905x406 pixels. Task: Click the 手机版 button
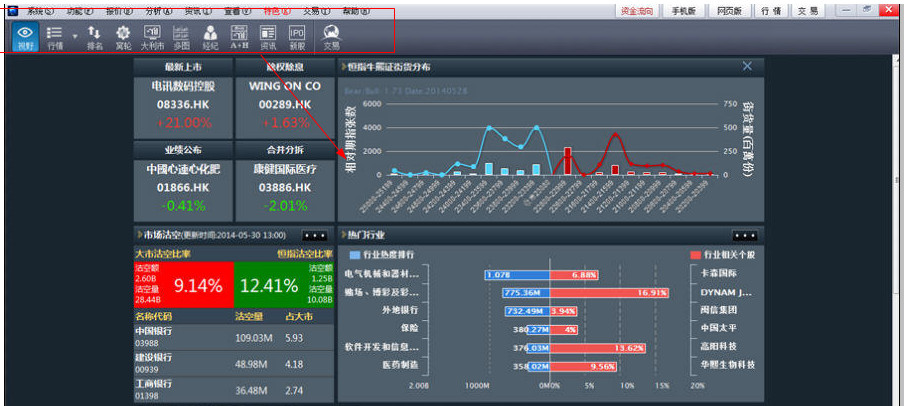pyautogui.click(x=684, y=10)
